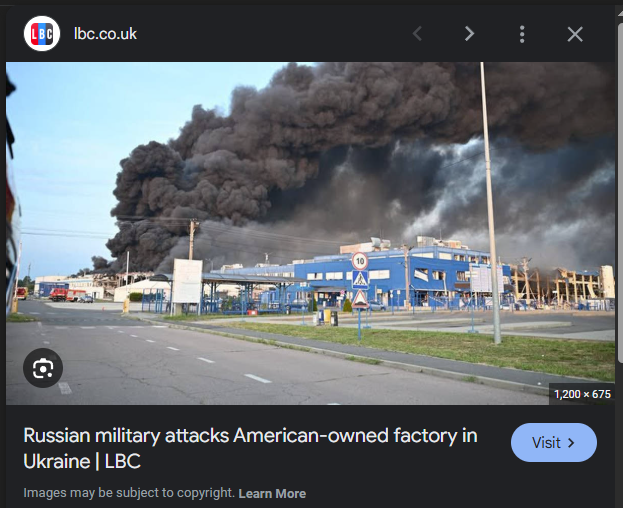Show the next image with right chevron
The height and width of the screenshot is (508, 623).
[470, 34]
